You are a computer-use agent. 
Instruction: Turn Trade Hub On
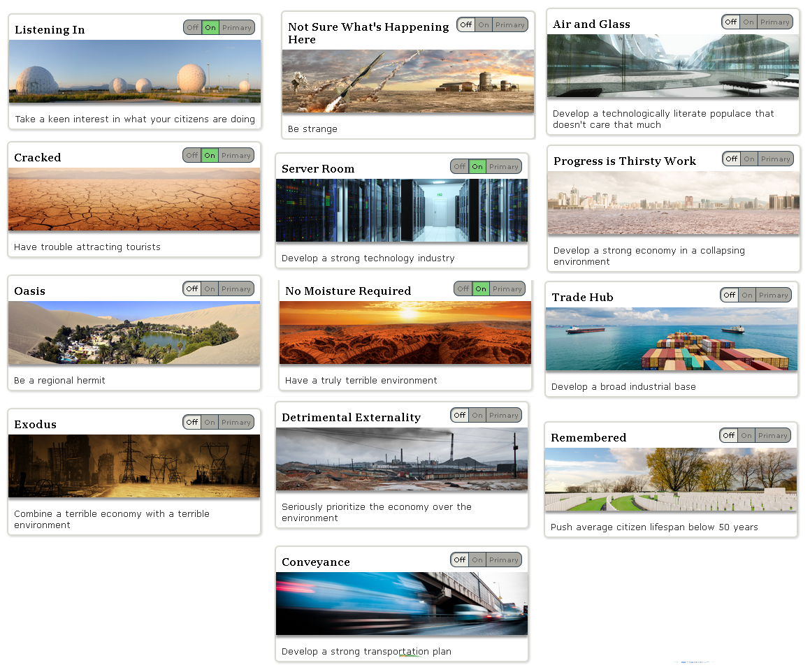click(x=747, y=295)
